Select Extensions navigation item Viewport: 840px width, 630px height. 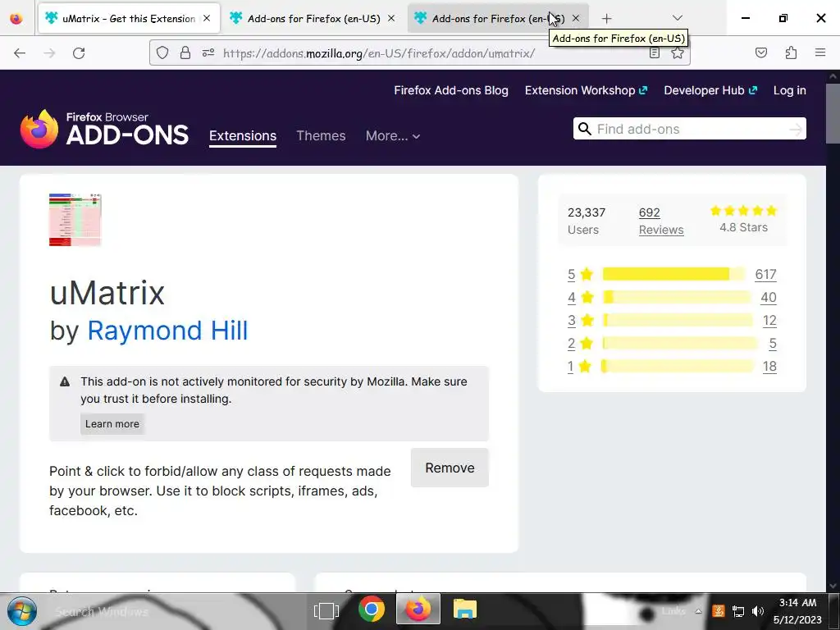[243, 136]
